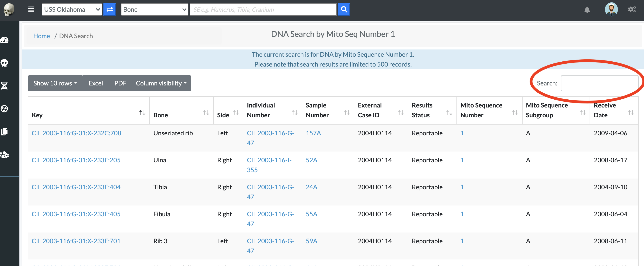Sort the table by Sample Number
This screenshot has width=644, height=266.
(328, 110)
